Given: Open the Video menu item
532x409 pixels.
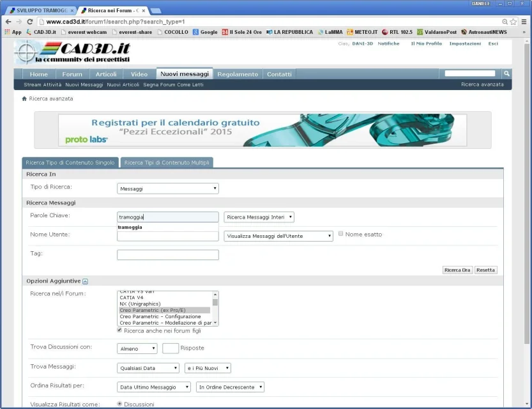Looking at the screenshot, I should click(x=139, y=74).
